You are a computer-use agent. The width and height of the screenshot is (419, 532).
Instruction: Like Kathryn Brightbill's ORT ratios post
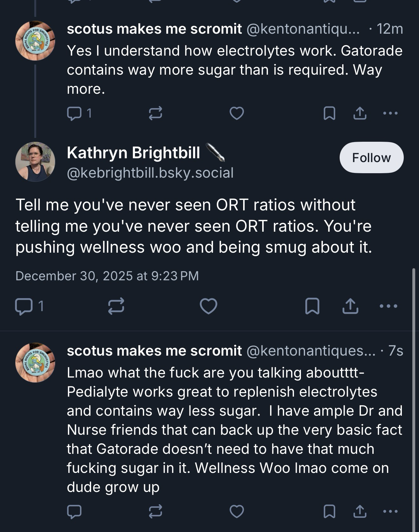coord(208,306)
